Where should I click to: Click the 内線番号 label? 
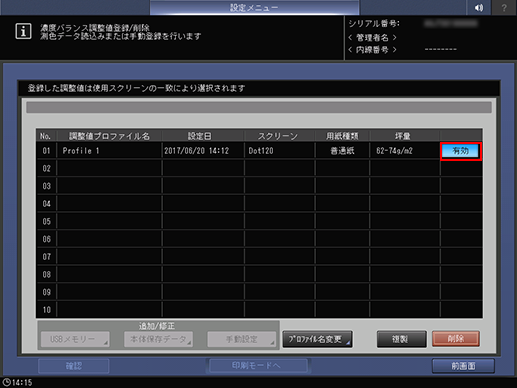(x=372, y=50)
